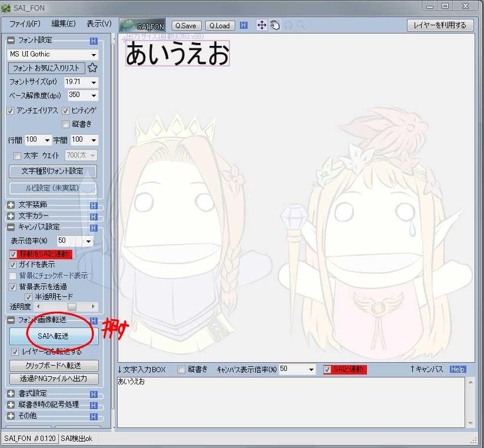The width and height of the screenshot is (484, 448).
Task: Toggle ヒンティング checkbox
Action: click(x=65, y=111)
